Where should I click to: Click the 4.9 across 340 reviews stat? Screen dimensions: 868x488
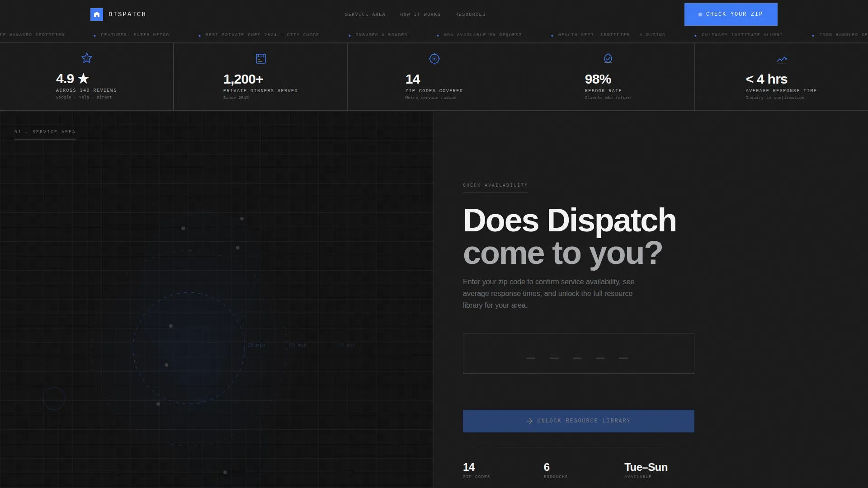[87, 77]
